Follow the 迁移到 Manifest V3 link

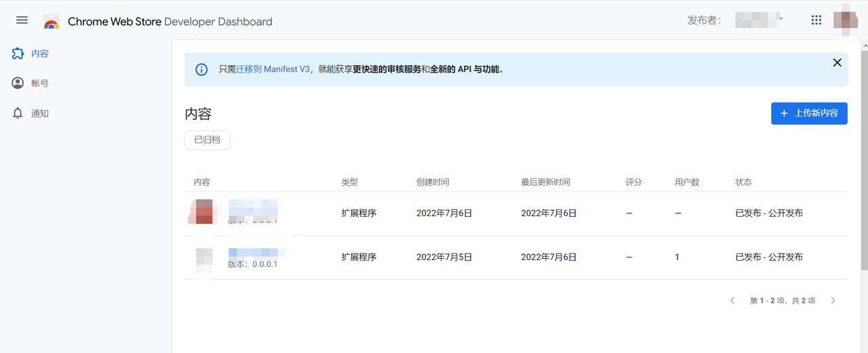pyautogui.click(x=273, y=69)
